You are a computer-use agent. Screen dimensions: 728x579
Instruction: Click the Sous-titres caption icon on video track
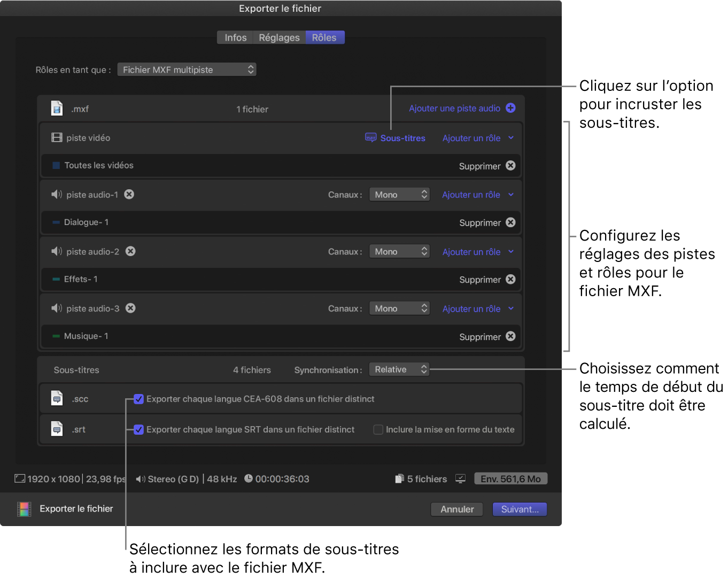click(x=370, y=138)
